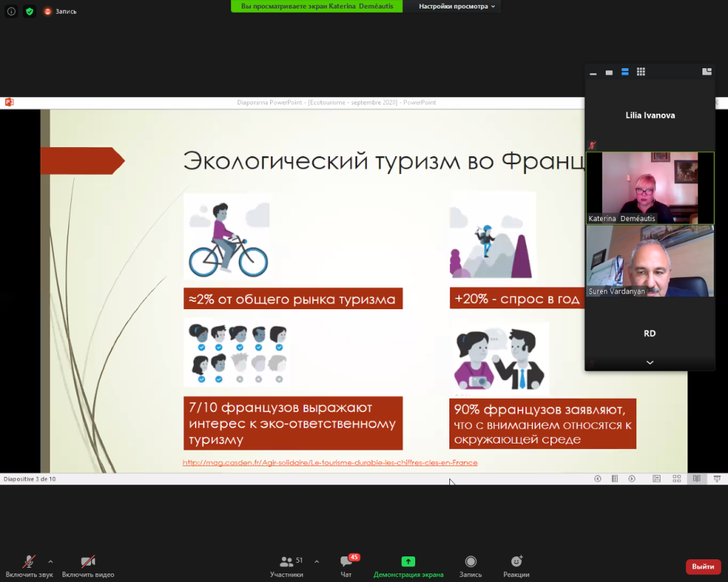Open audio options arrow next to microphone

[x=50, y=561]
